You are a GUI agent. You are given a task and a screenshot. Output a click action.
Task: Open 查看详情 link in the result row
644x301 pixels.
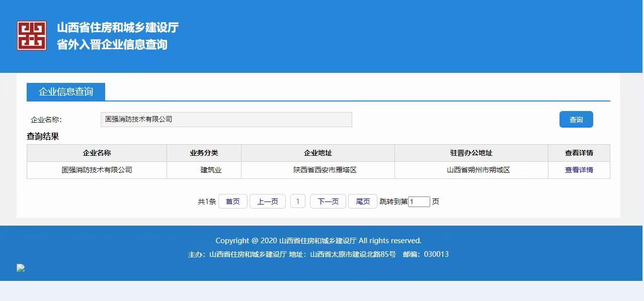click(579, 170)
